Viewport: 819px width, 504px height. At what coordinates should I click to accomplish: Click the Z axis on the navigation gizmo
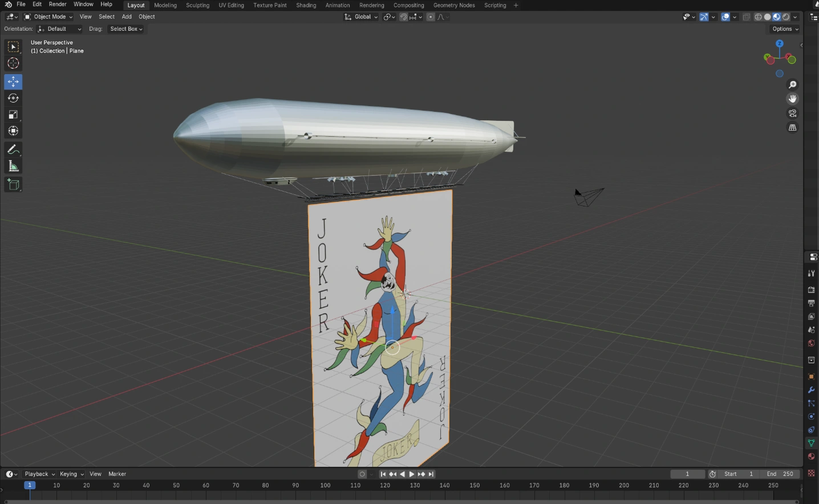click(x=780, y=43)
